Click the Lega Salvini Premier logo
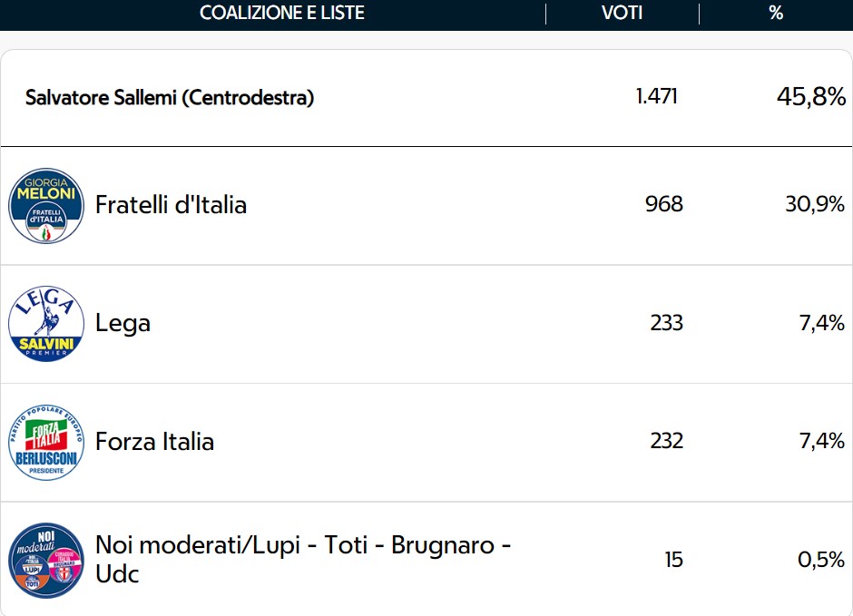 pyautogui.click(x=46, y=324)
